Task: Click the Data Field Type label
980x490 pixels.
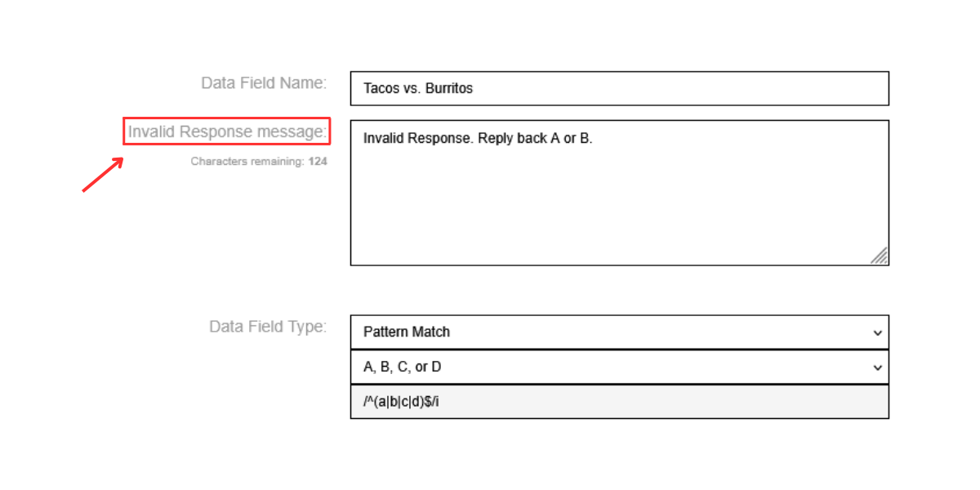Action: click(268, 327)
